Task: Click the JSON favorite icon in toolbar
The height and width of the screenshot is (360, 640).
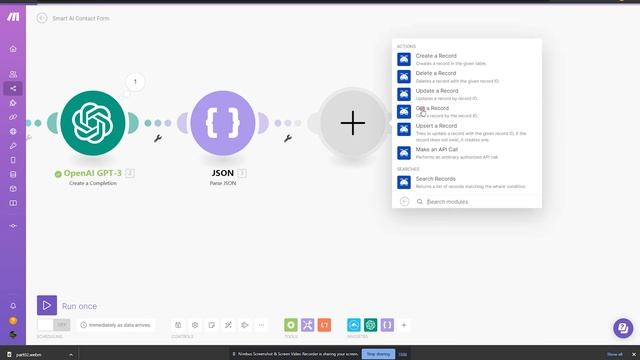Action: 387,325
